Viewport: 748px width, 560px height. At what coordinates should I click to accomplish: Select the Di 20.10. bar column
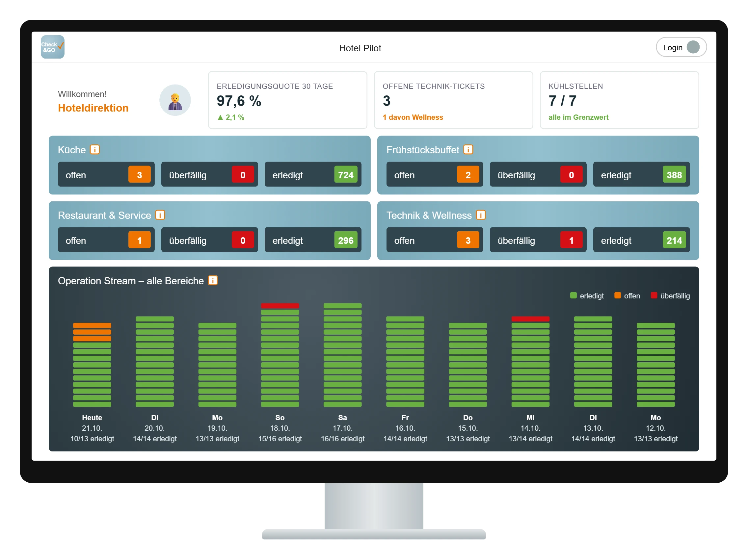(154, 362)
